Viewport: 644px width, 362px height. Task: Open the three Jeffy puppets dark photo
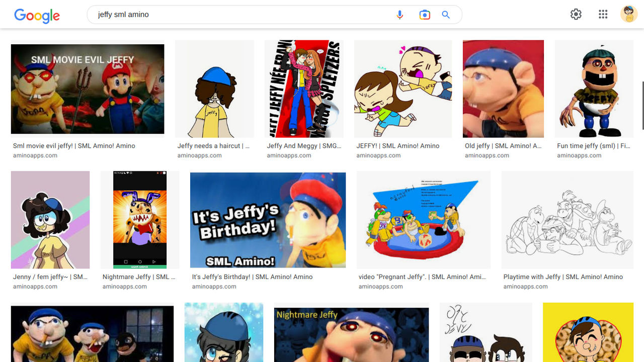(x=92, y=334)
